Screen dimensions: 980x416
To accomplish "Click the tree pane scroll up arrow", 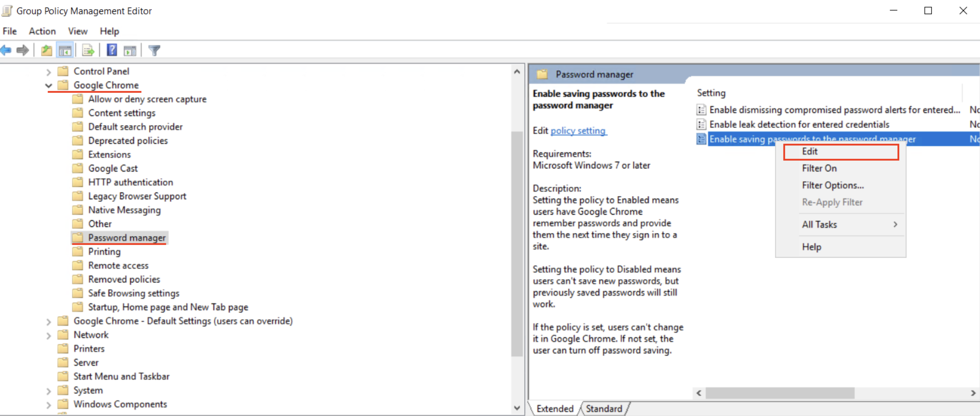I will click(517, 72).
